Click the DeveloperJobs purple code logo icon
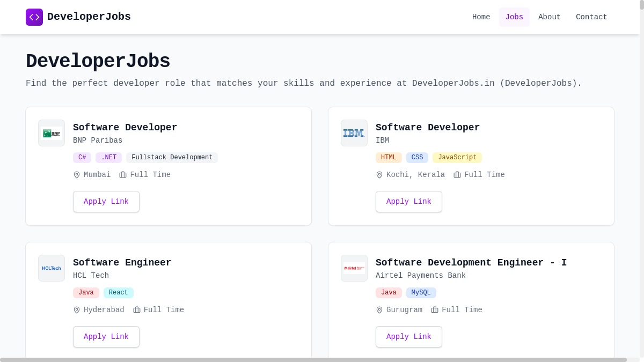Image resolution: width=644 pixels, height=362 pixels. pyautogui.click(x=34, y=17)
